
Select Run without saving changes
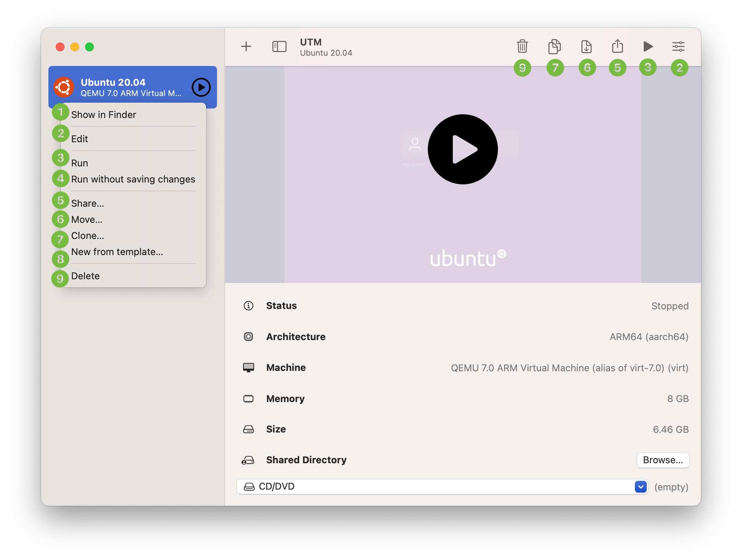(133, 179)
